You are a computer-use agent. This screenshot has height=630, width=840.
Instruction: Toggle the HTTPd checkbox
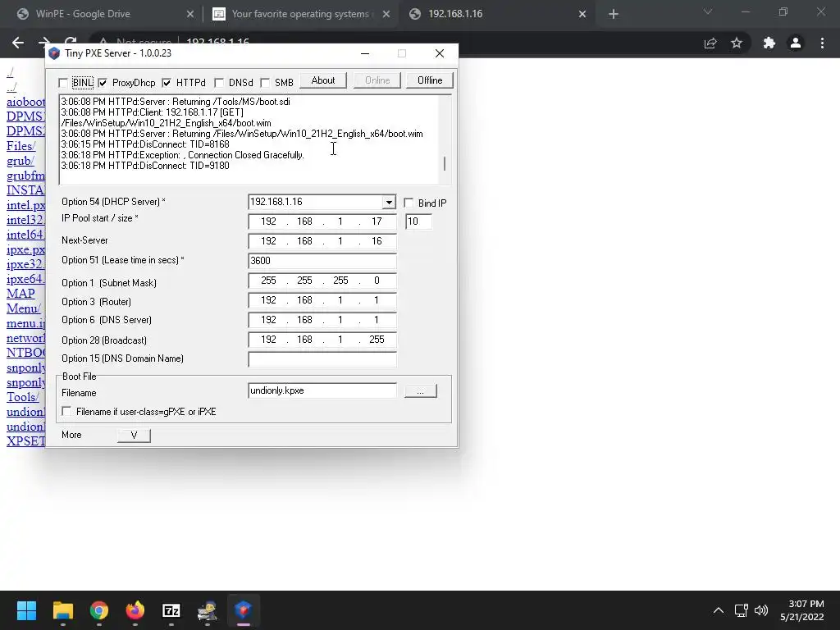[x=166, y=83]
